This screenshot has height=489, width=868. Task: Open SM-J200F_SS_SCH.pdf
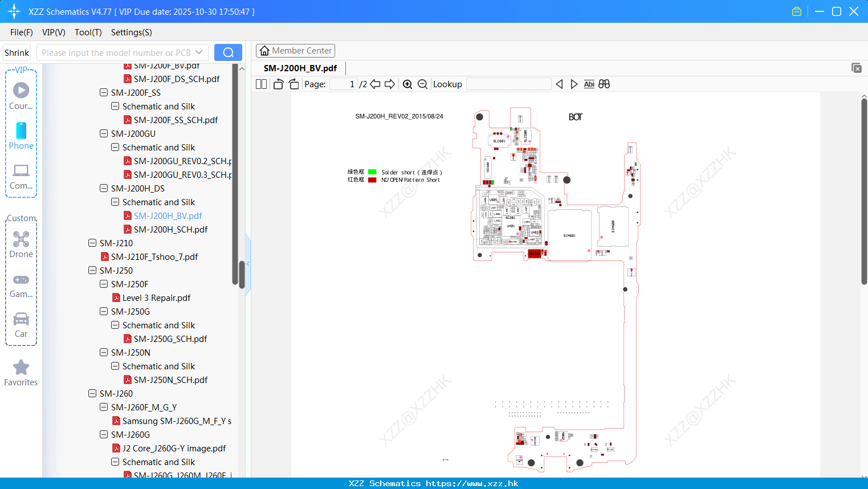176,120
